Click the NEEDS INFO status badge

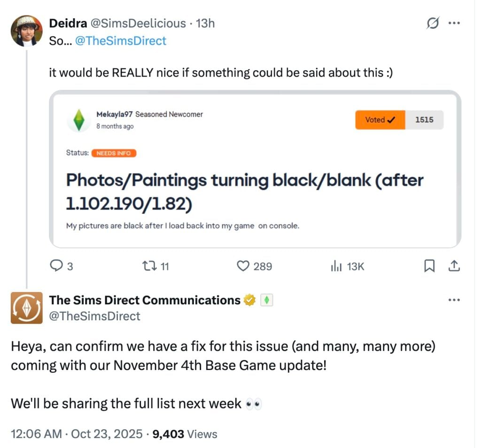point(114,153)
